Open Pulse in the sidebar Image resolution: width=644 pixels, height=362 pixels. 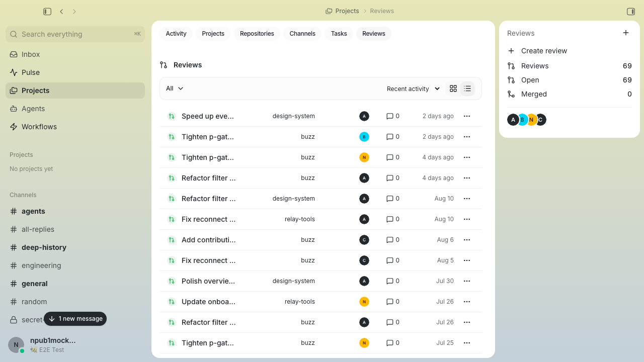(x=75, y=72)
